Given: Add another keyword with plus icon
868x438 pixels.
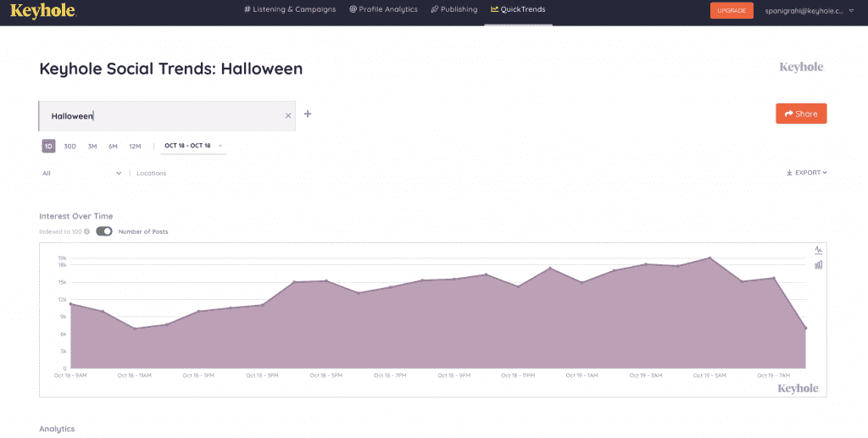Looking at the screenshot, I should 308,114.
